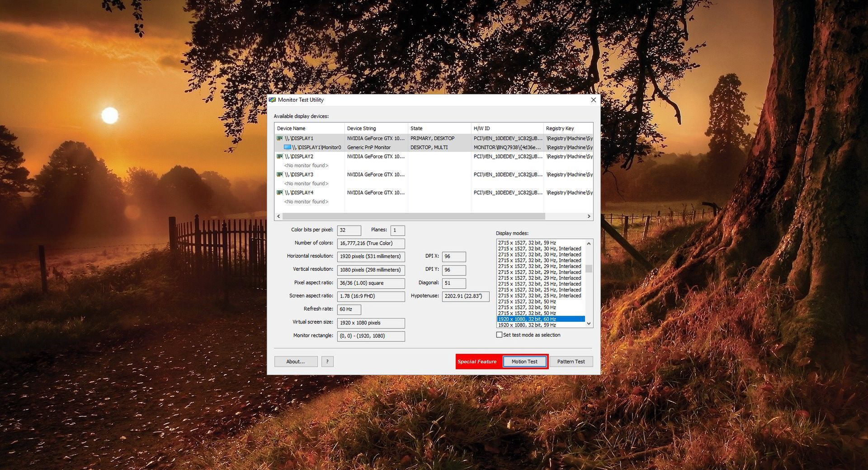Click the display modes scrollbar down arrow

[x=588, y=324]
